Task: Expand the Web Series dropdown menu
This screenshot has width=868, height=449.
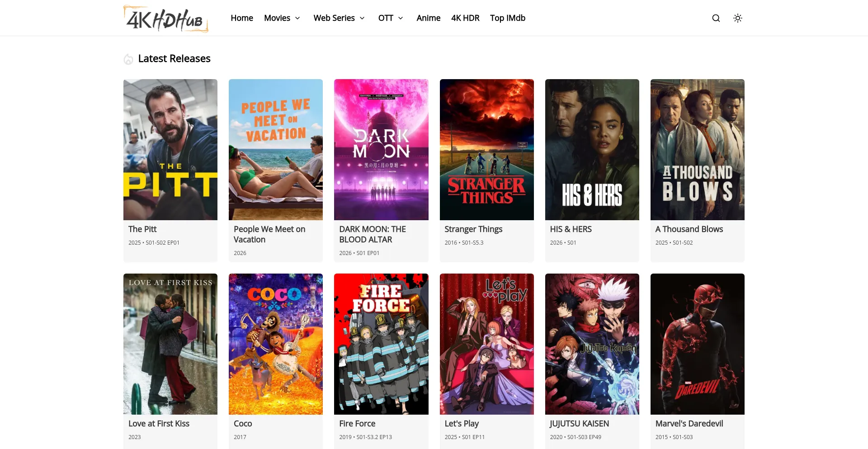Action: click(x=339, y=18)
